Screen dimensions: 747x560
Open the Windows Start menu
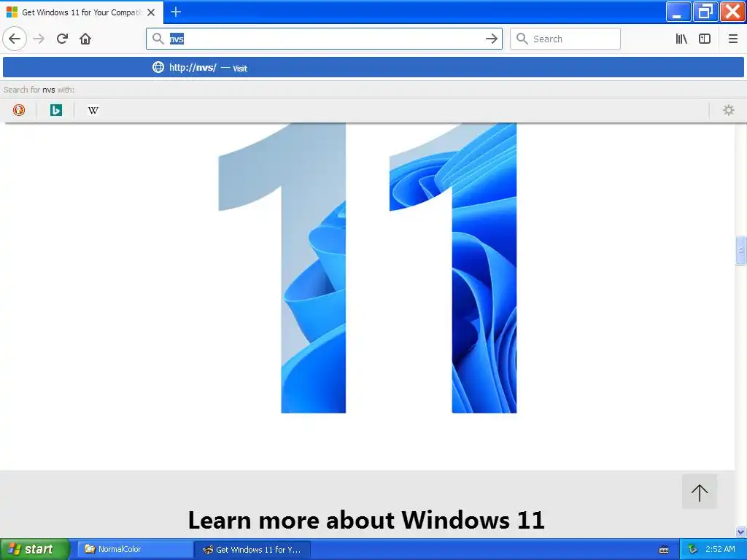pos(34,549)
